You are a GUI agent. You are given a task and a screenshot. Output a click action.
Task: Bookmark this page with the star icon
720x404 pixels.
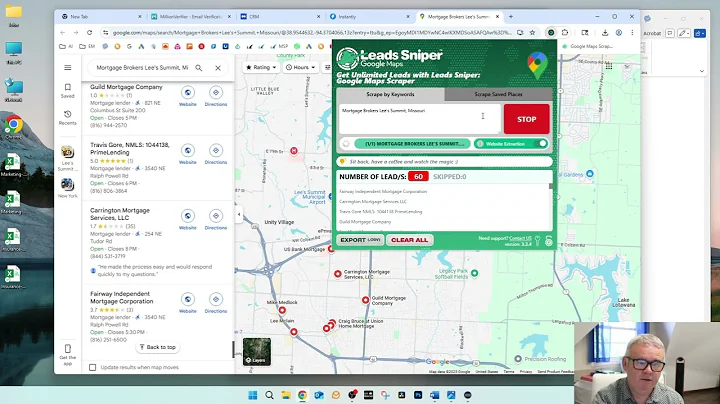click(532, 33)
